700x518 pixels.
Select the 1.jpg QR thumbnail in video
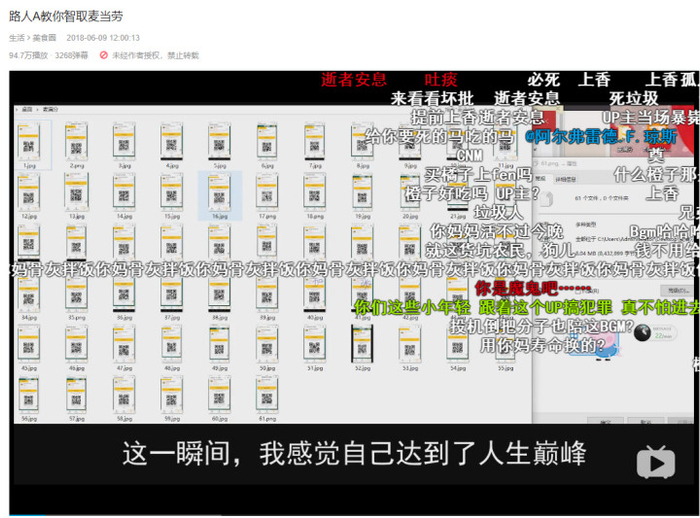coord(29,143)
